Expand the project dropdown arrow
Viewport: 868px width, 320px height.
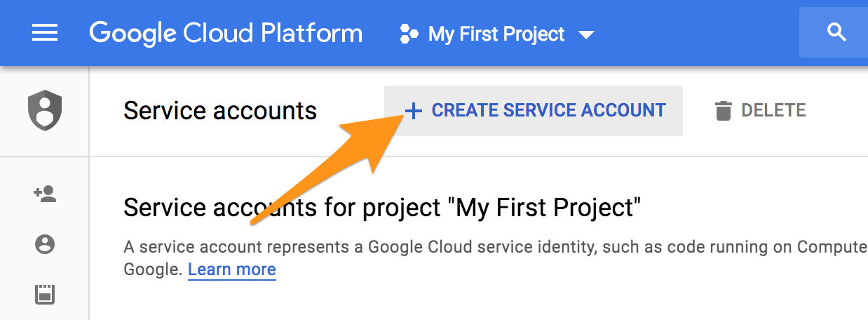(x=585, y=34)
